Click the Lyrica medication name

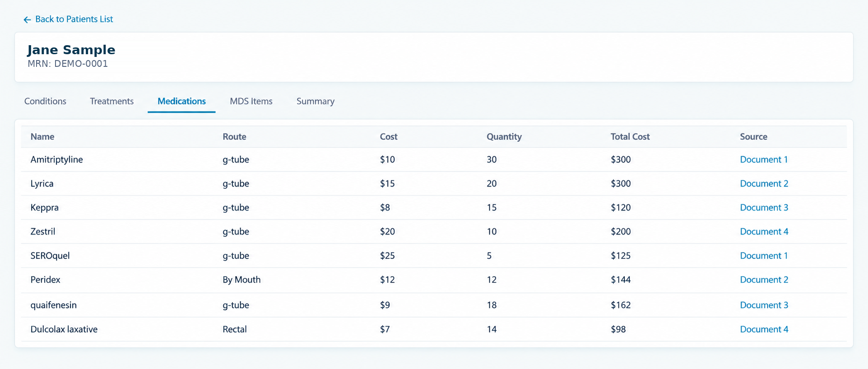point(42,183)
